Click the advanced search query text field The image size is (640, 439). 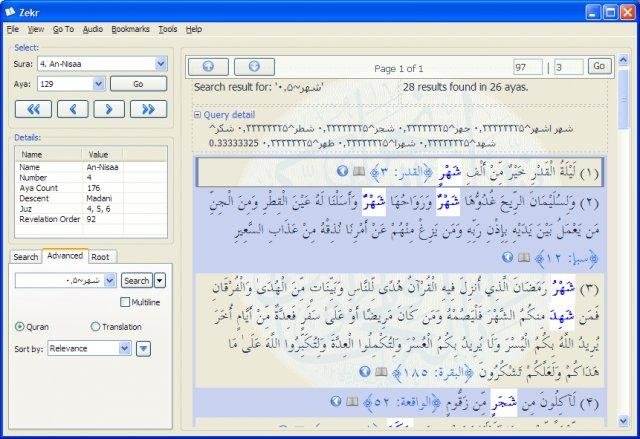(x=60, y=281)
